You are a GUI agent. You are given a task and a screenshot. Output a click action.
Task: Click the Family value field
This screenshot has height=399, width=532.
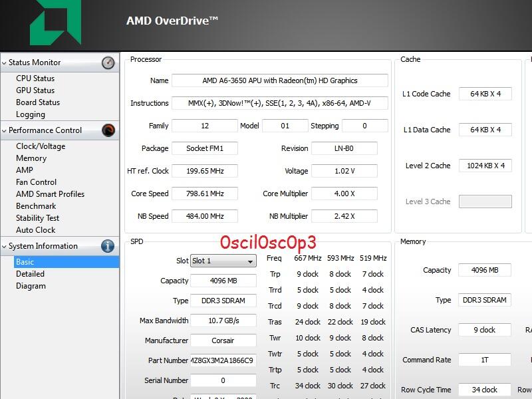tap(205, 126)
